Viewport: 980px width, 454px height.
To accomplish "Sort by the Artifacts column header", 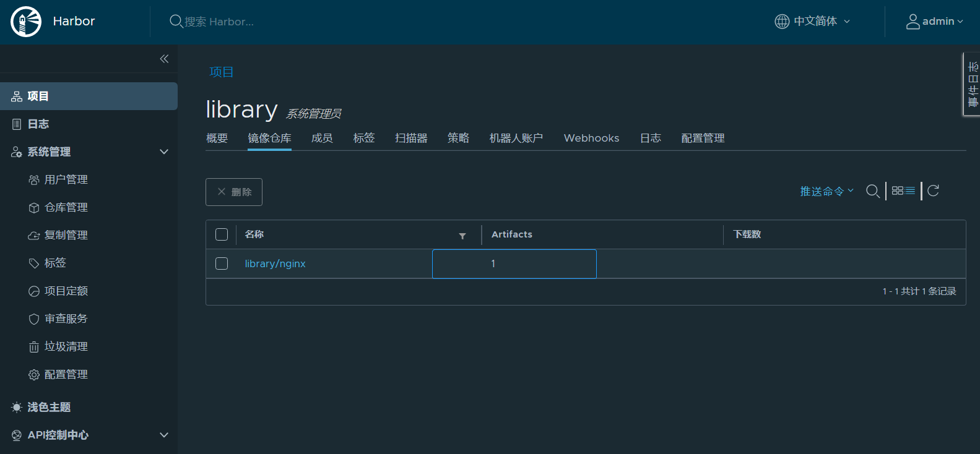I will pyautogui.click(x=512, y=234).
